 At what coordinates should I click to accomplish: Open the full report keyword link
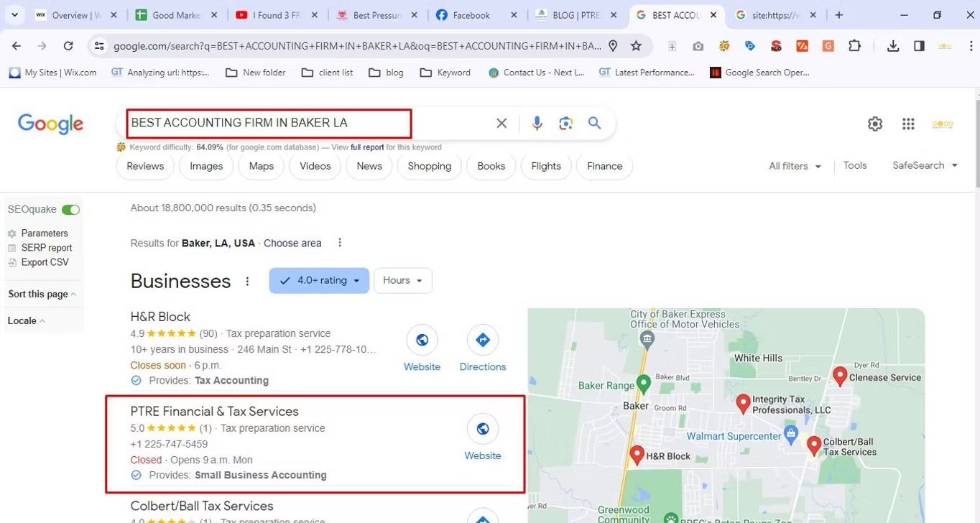click(x=367, y=147)
